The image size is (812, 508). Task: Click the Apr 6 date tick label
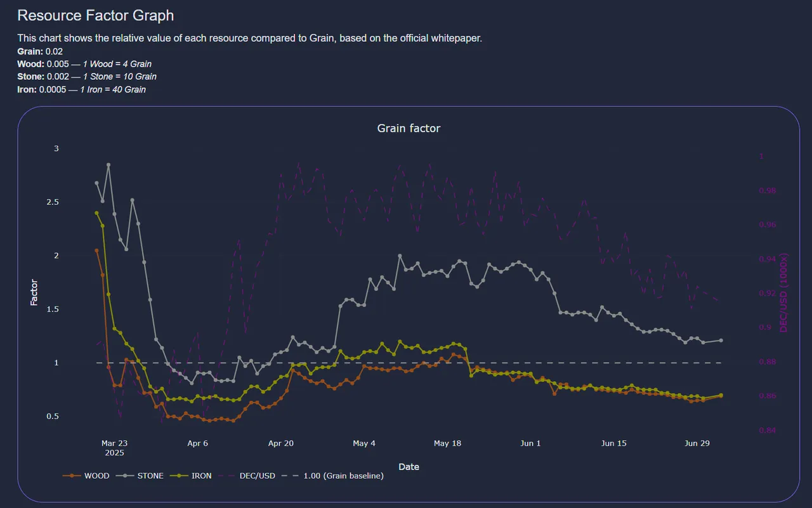[197, 443]
